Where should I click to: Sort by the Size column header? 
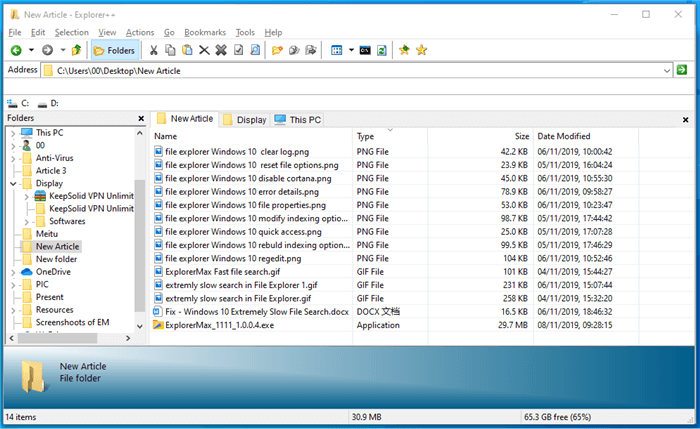click(480, 136)
